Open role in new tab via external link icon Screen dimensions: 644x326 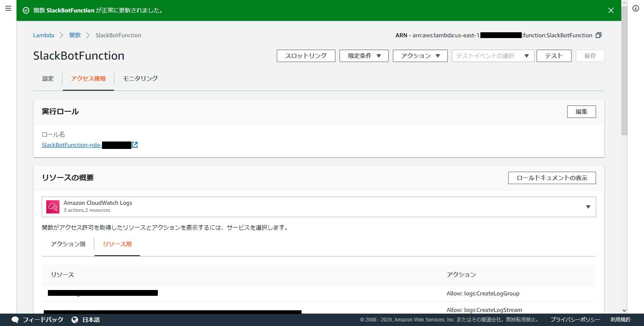(x=135, y=145)
